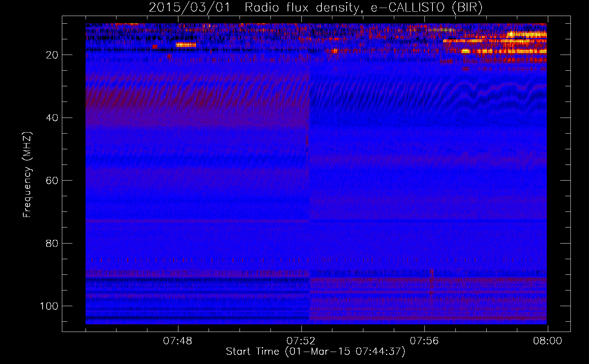Click the 80 frequency tick label
589x364 pixels.
(52, 244)
